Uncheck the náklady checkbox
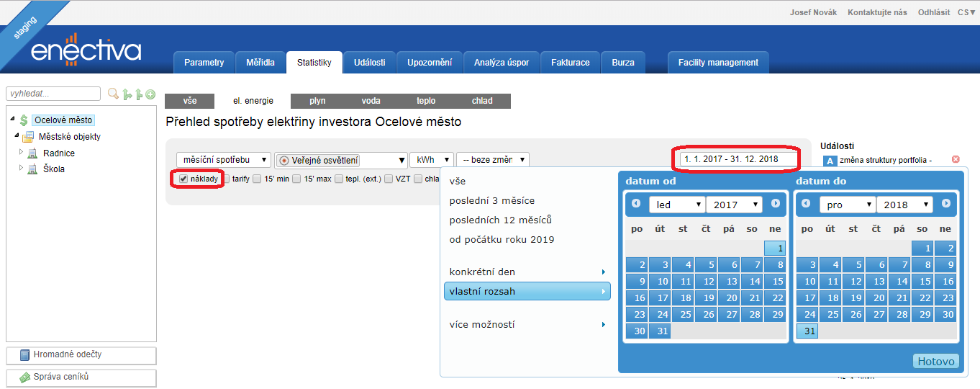 point(183,179)
